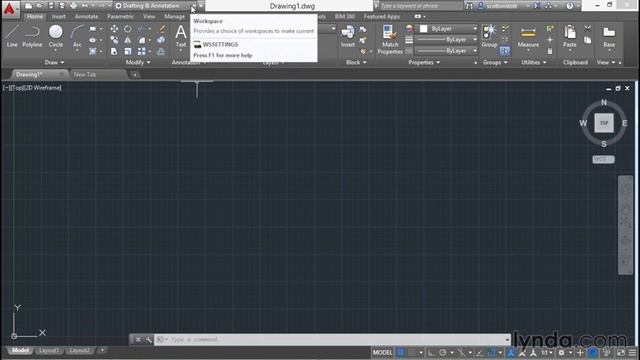Viewport: 640px width, 360px height.
Task: Click the Help question mark icon
Action: (x=570, y=6)
